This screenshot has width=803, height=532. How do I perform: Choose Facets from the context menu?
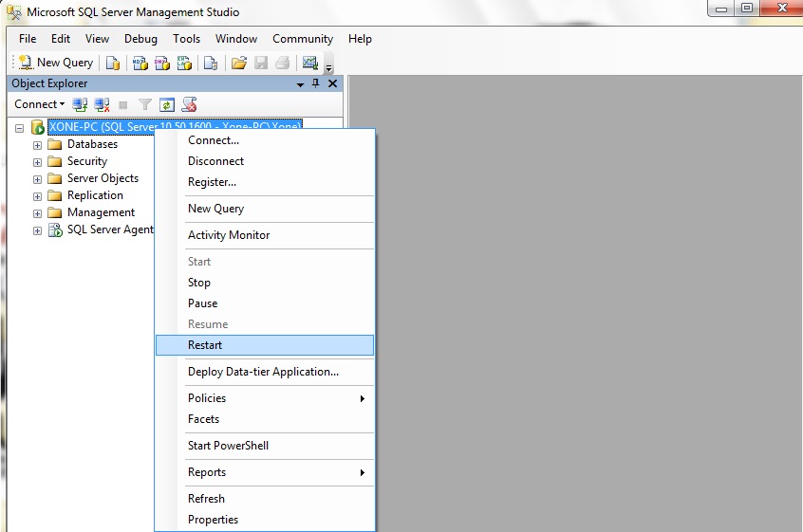(x=265, y=419)
